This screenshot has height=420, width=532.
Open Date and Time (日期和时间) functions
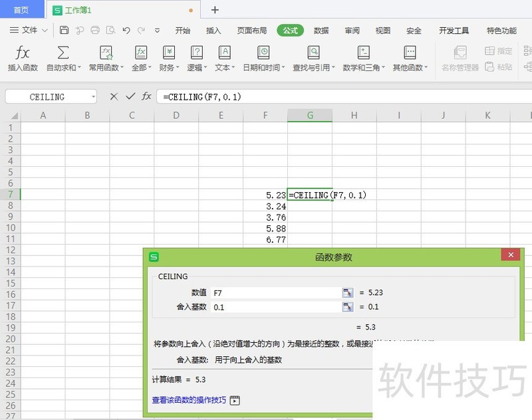point(263,53)
